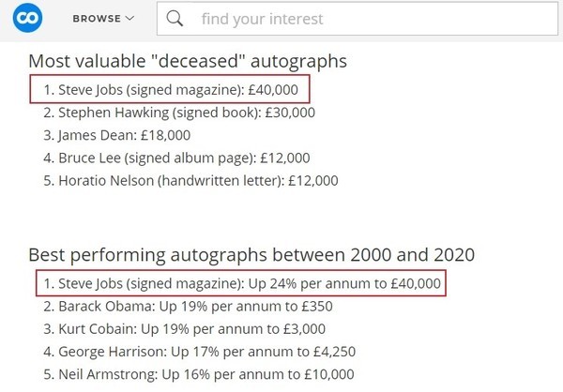Click the James Dean £18,000 entry
Screen dimensions: 563x392
[x=116, y=135]
